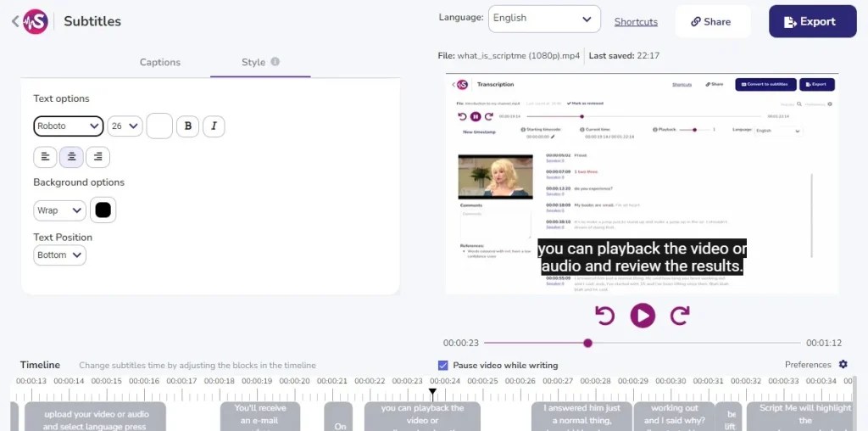Play the video preview

643,316
